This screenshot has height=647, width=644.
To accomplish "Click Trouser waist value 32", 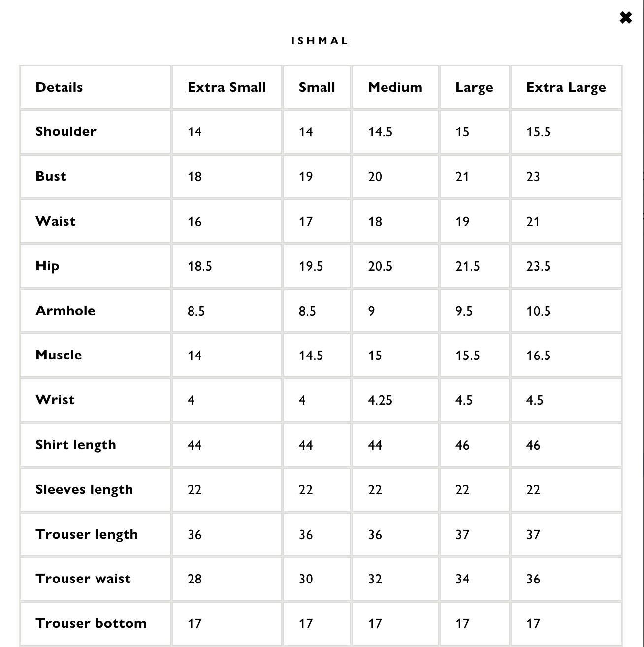I will (x=375, y=579).
